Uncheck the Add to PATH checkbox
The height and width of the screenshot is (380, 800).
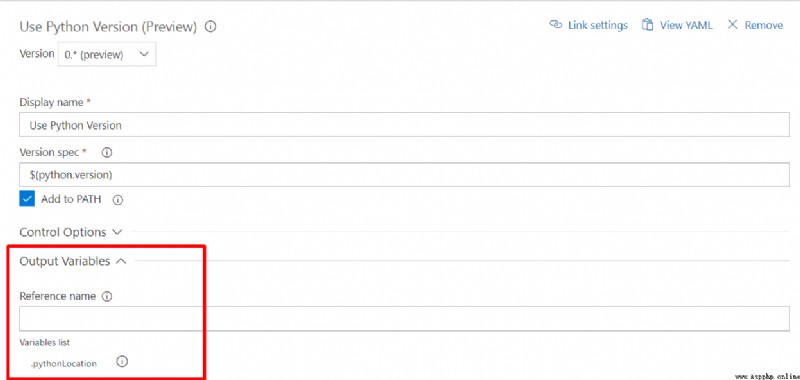tap(27, 199)
